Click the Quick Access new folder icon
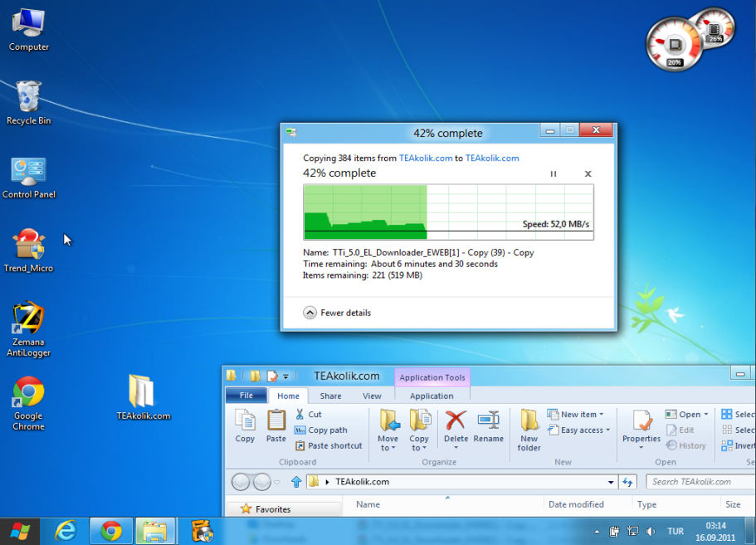 click(255, 376)
